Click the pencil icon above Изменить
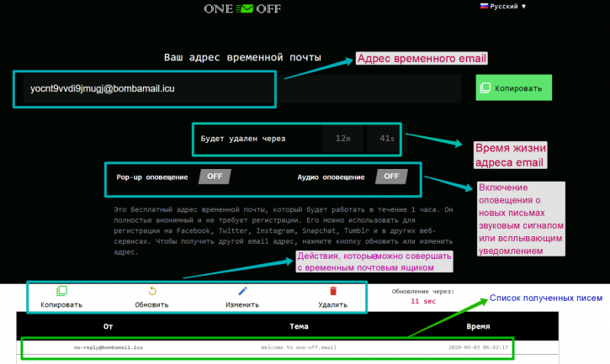 242,291
